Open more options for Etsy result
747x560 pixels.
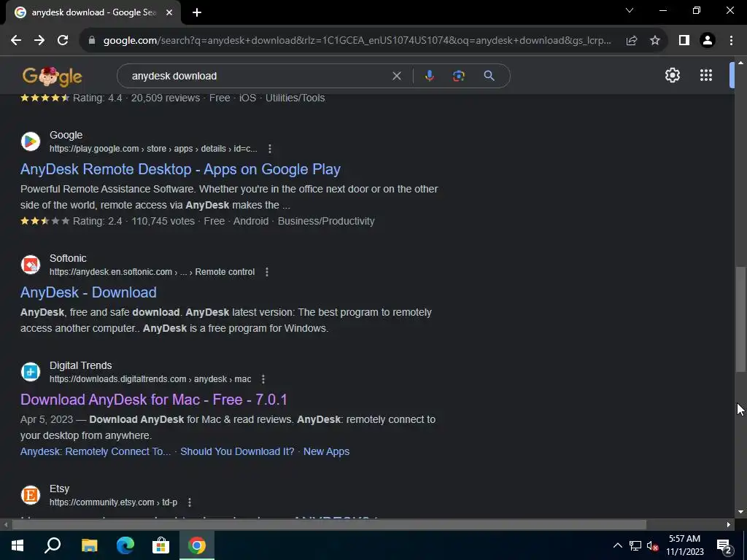pos(190,502)
